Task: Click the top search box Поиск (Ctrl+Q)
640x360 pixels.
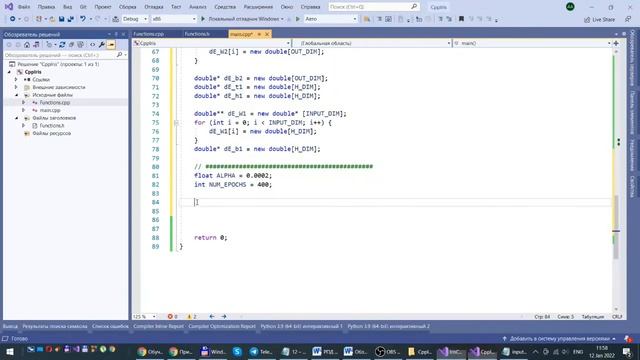Action: (x=373, y=7)
